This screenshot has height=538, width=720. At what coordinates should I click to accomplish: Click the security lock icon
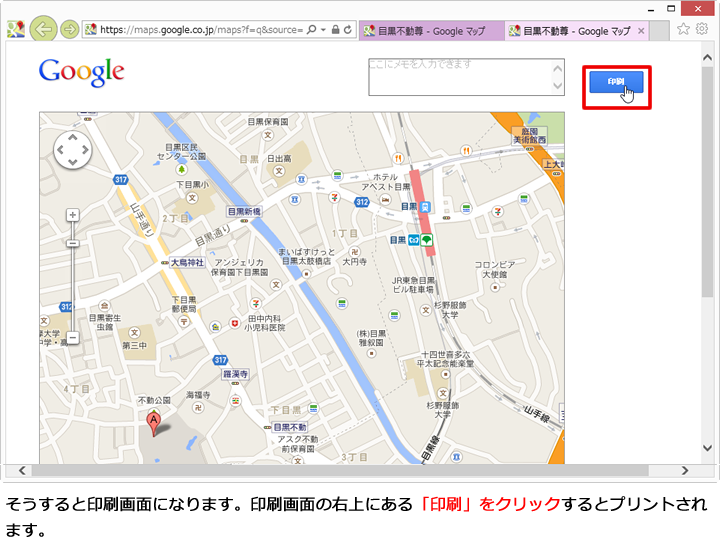[x=336, y=30]
